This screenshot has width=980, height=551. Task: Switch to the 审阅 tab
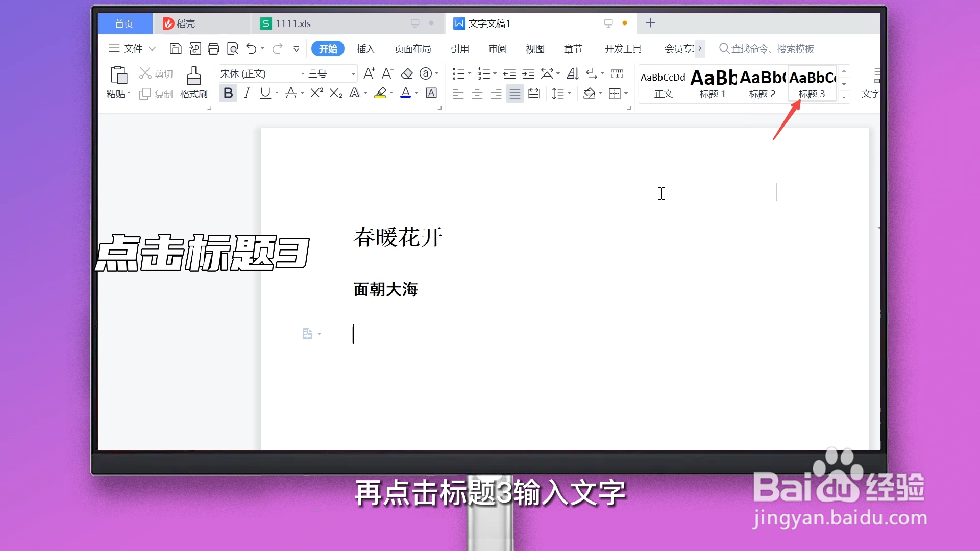pyautogui.click(x=497, y=49)
